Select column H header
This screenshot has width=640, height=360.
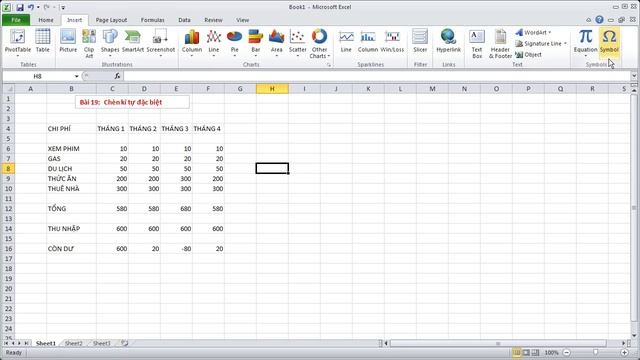(272, 89)
